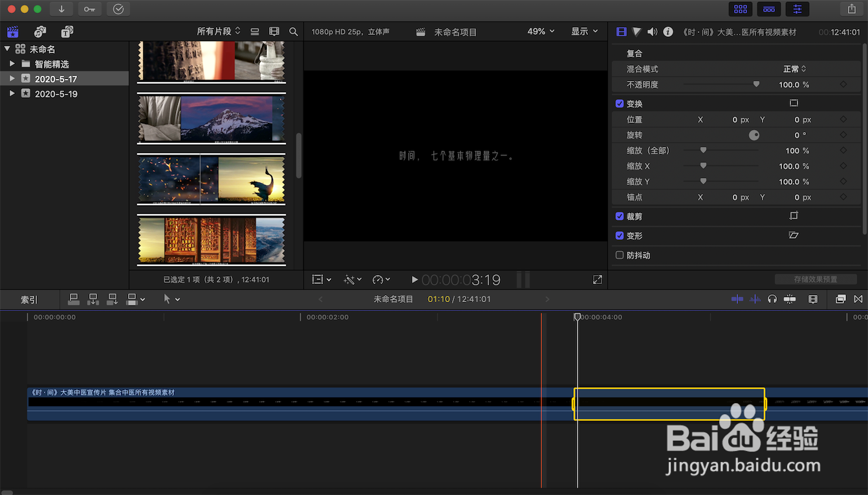Screen dimensions: 868x495
Task: Toggle the timeline panel layout button
Action: [x=769, y=9]
